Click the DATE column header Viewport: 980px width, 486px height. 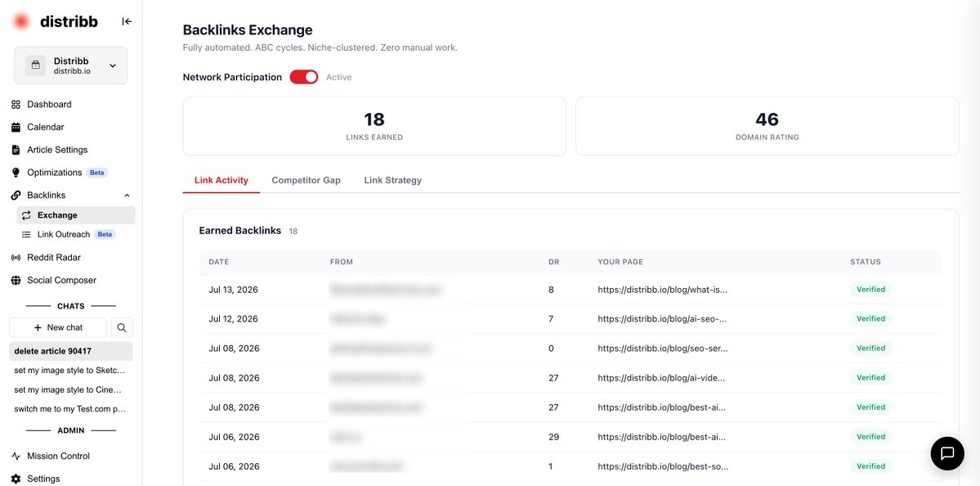219,262
